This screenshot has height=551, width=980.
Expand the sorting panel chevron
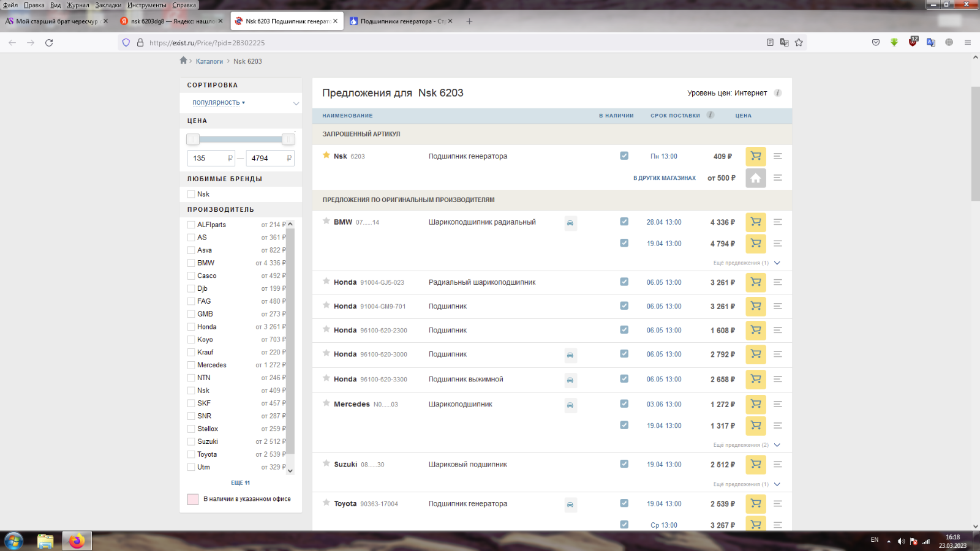coord(296,103)
